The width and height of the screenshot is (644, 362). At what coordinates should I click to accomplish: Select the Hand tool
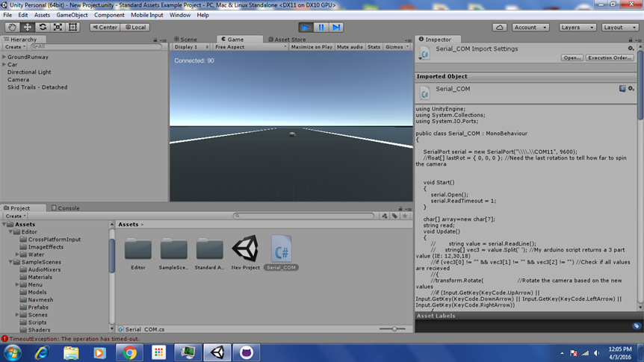[x=12, y=27]
